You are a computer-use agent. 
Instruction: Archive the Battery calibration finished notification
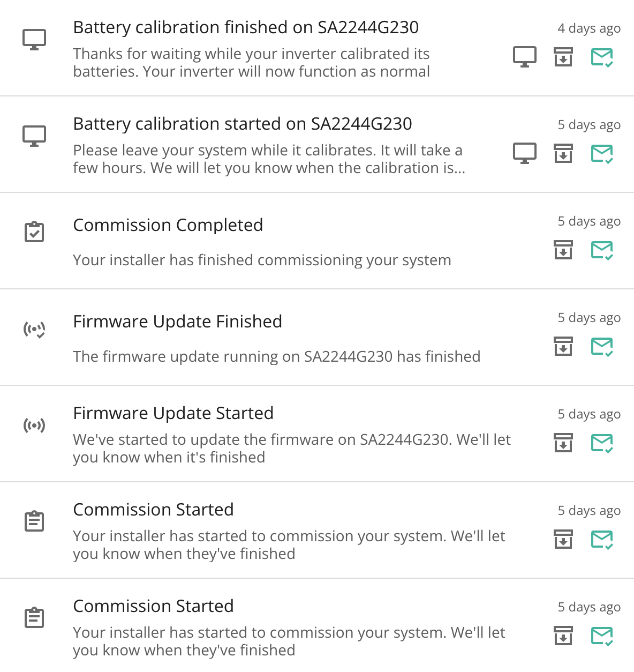(x=563, y=57)
